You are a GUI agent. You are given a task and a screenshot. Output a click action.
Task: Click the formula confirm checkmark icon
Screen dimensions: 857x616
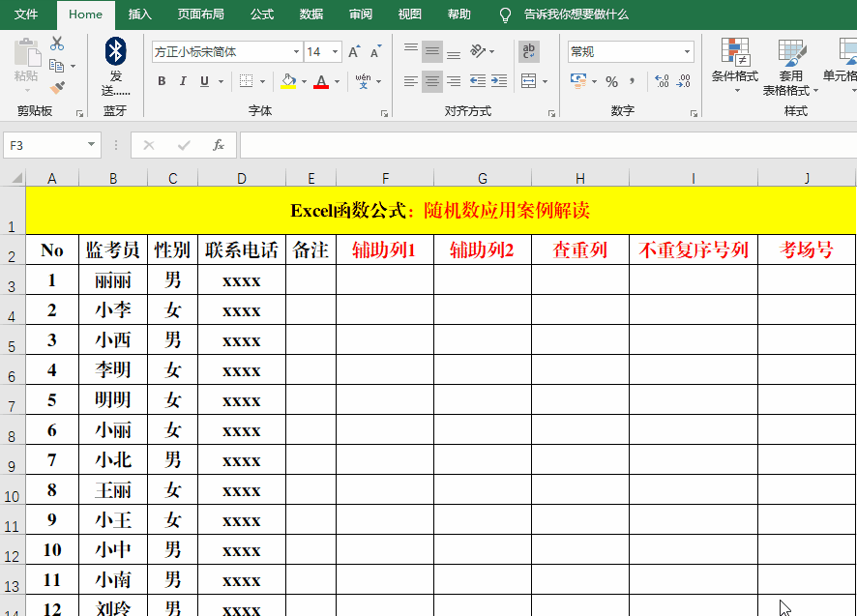click(184, 145)
